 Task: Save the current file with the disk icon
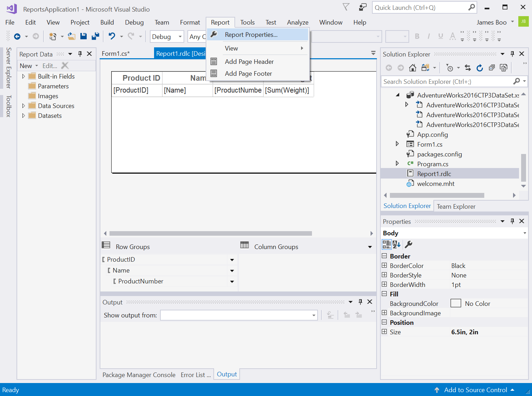[84, 36]
